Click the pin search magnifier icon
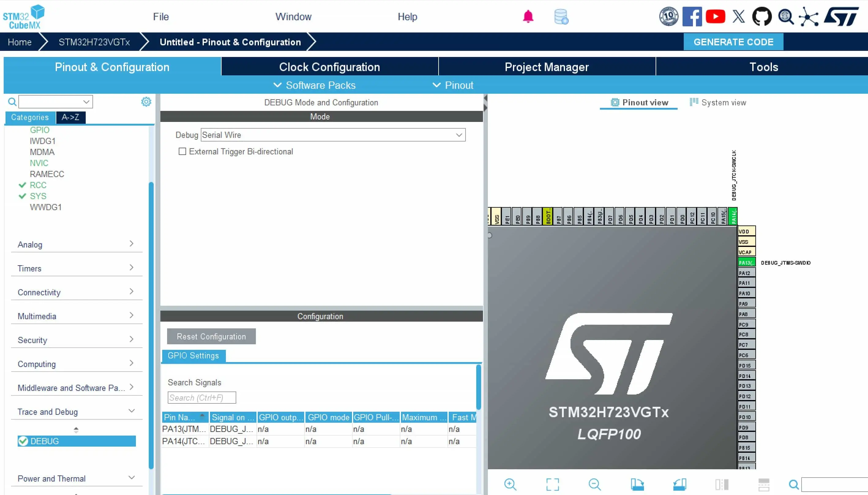This screenshot has height=495, width=868. pyautogui.click(x=794, y=484)
